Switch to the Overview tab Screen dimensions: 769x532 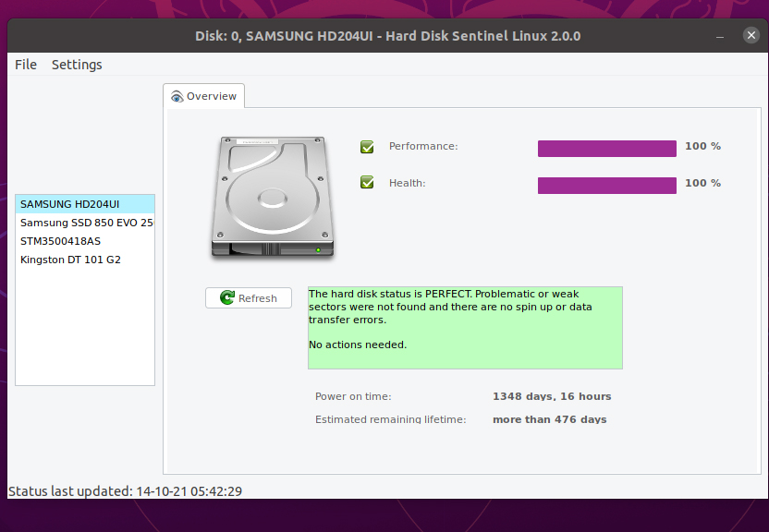(x=204, y=96)
